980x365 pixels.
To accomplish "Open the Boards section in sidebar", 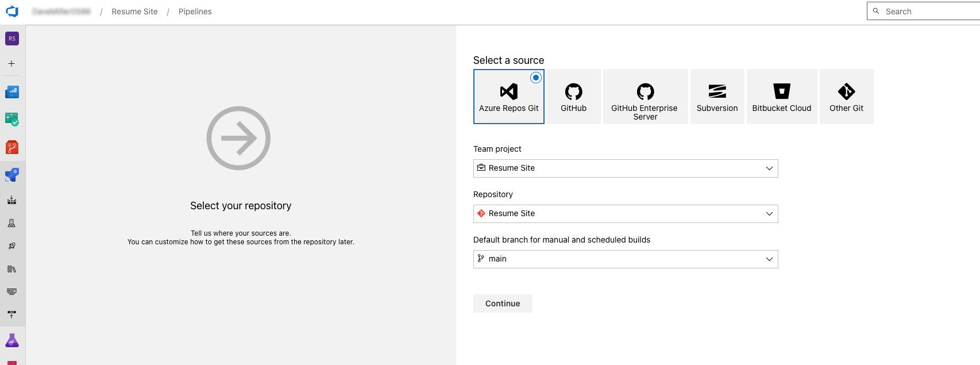I will 12,119.
